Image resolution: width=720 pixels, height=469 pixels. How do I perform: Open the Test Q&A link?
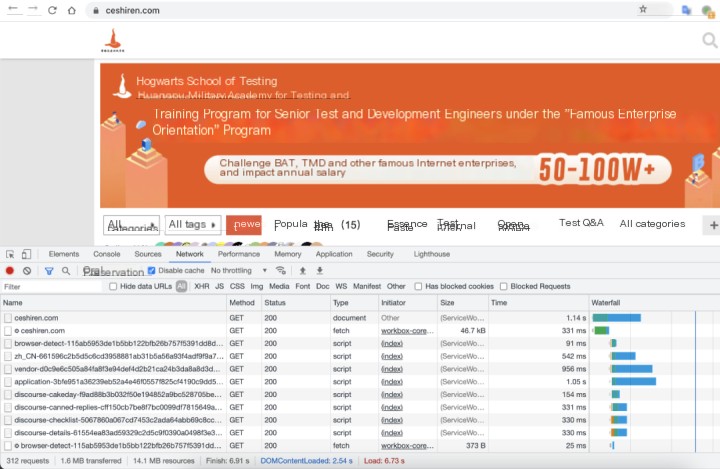581,223
